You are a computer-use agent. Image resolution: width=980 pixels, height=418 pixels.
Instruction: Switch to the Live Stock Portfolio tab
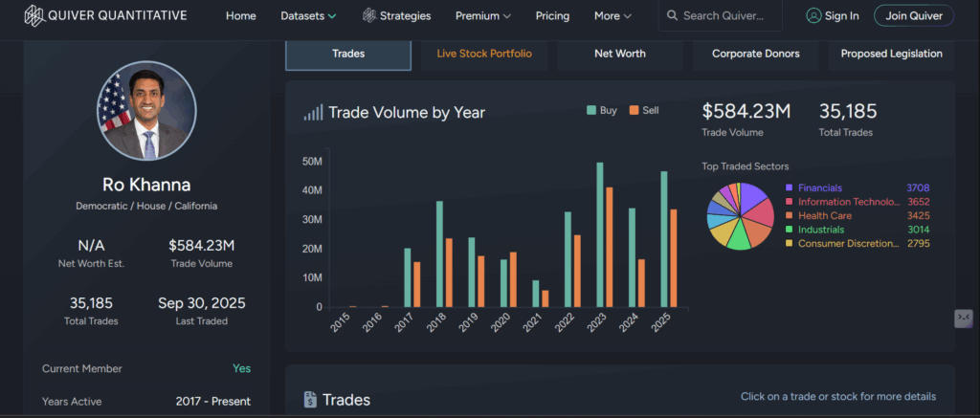point(484,54)
